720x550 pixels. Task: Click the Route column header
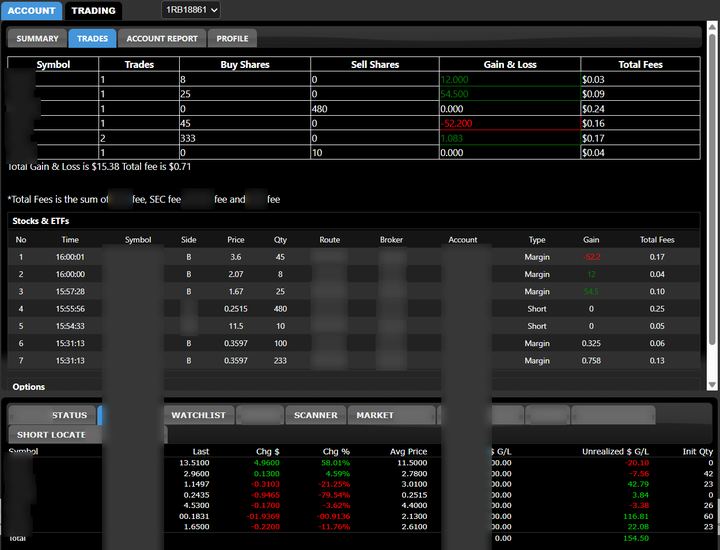(x=330, y=240)
